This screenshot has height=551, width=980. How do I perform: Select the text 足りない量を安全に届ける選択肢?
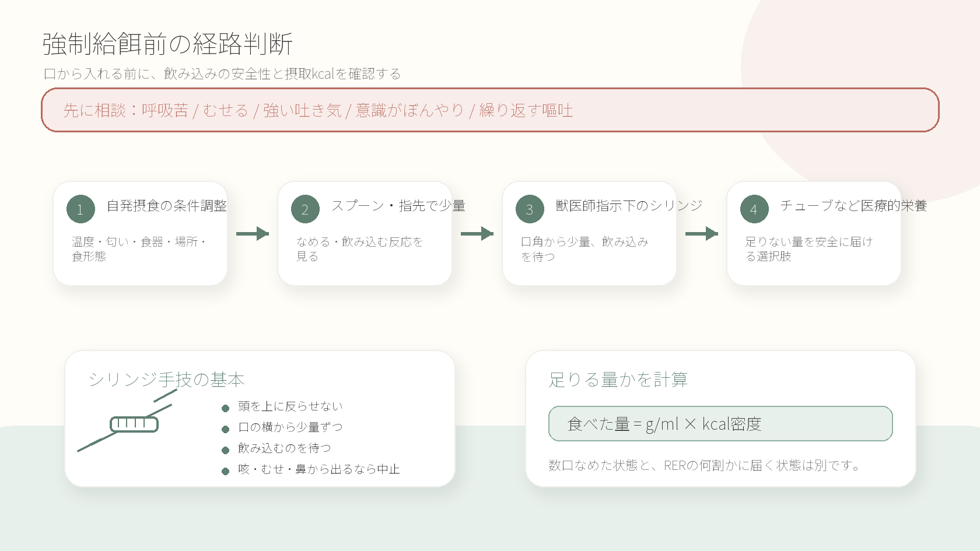pos(809,249)
